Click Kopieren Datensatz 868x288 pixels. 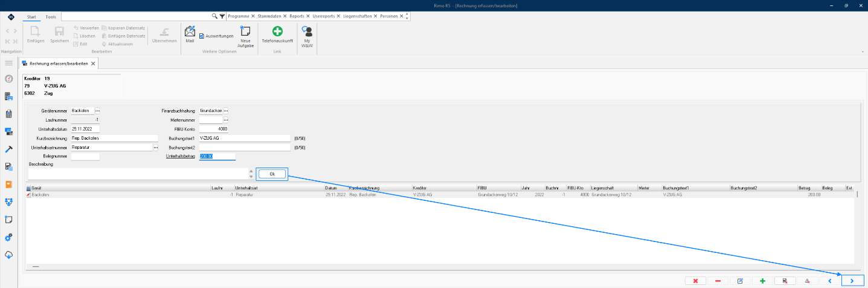tap(123, 28)
